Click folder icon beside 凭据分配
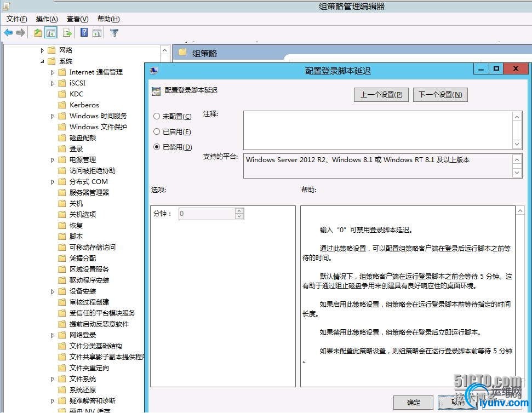Screen dimensions: 532x413 click(x=62, y=259)
